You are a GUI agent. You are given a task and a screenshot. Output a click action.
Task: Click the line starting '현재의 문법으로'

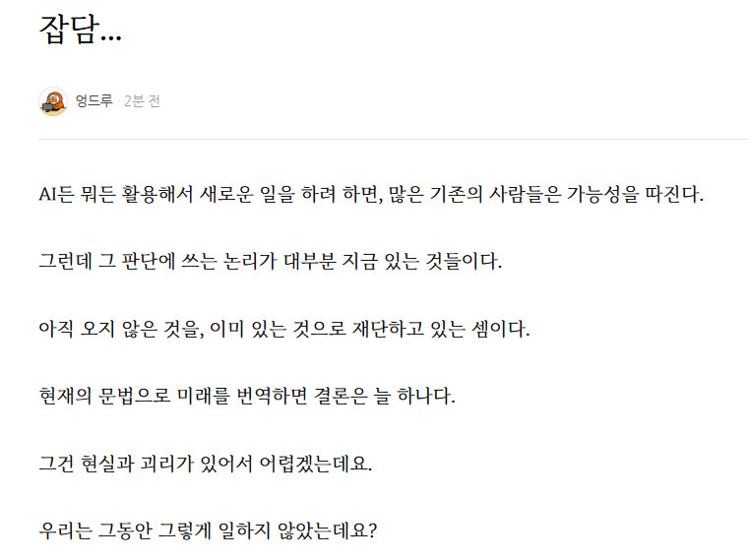point(246,397)
